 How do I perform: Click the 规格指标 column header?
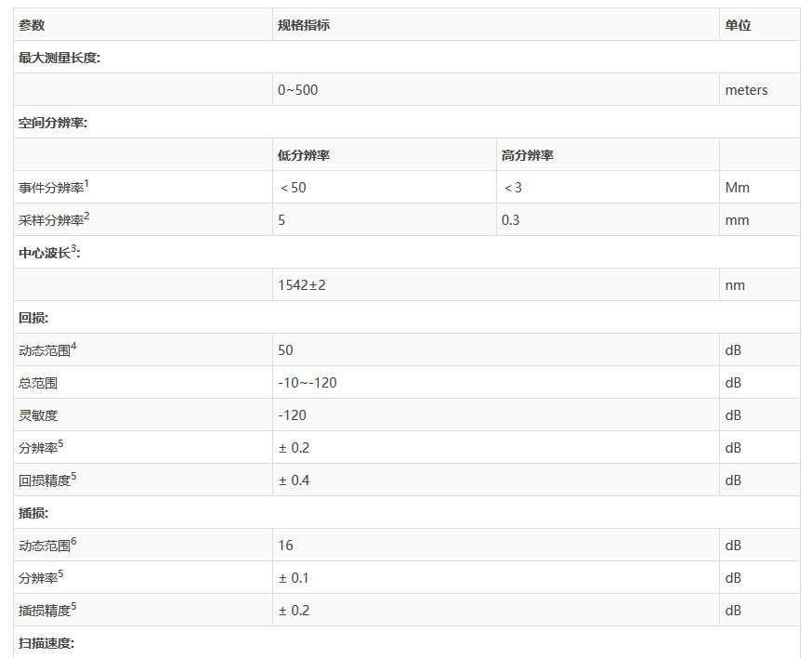point(303,25)
